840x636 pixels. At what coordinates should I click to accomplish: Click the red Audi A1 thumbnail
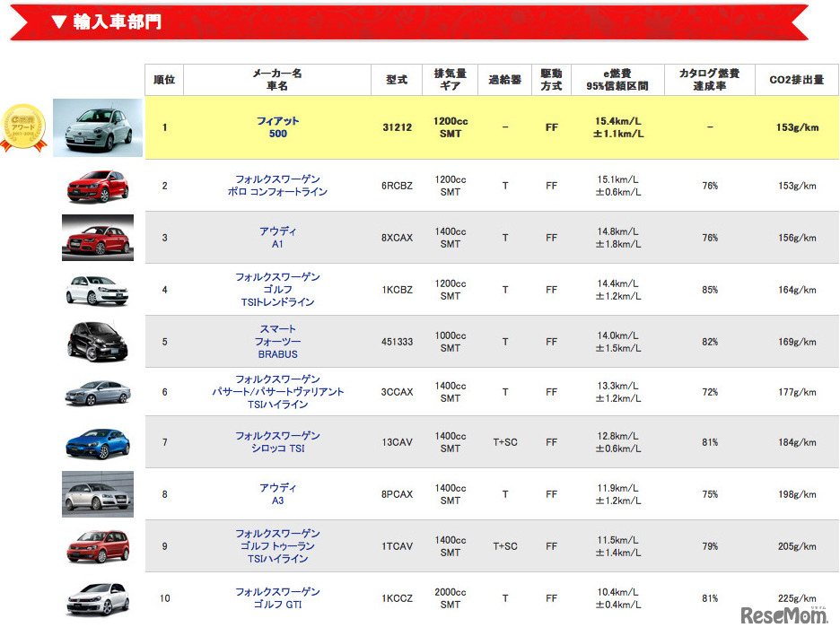(98, 238)
